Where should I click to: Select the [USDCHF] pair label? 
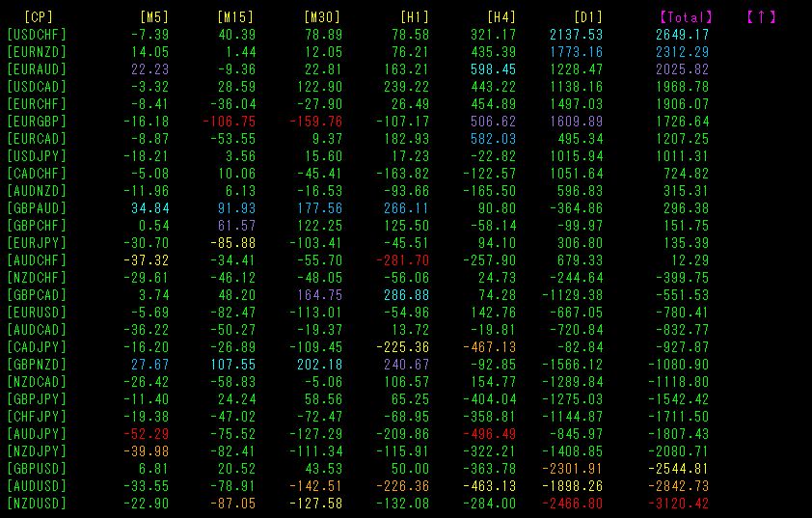tap(37, 35)
